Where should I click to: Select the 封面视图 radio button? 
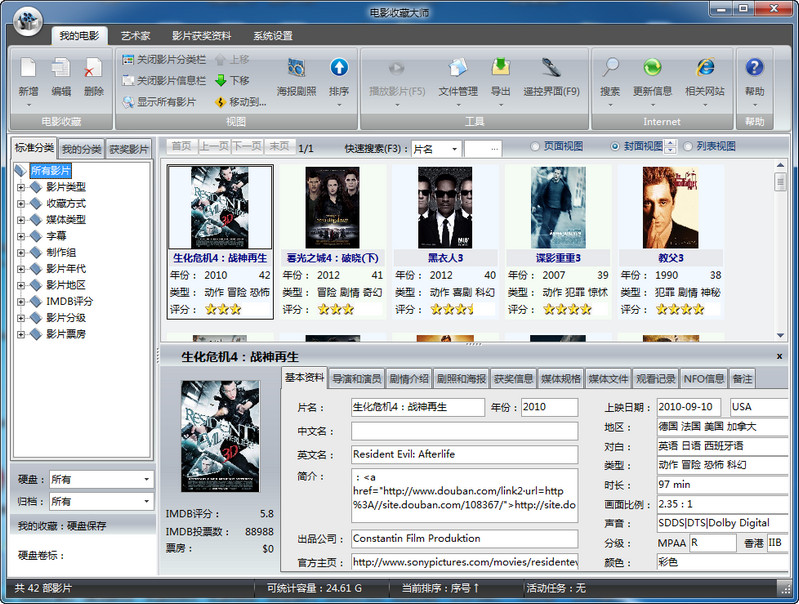click(x=615, y=147)
